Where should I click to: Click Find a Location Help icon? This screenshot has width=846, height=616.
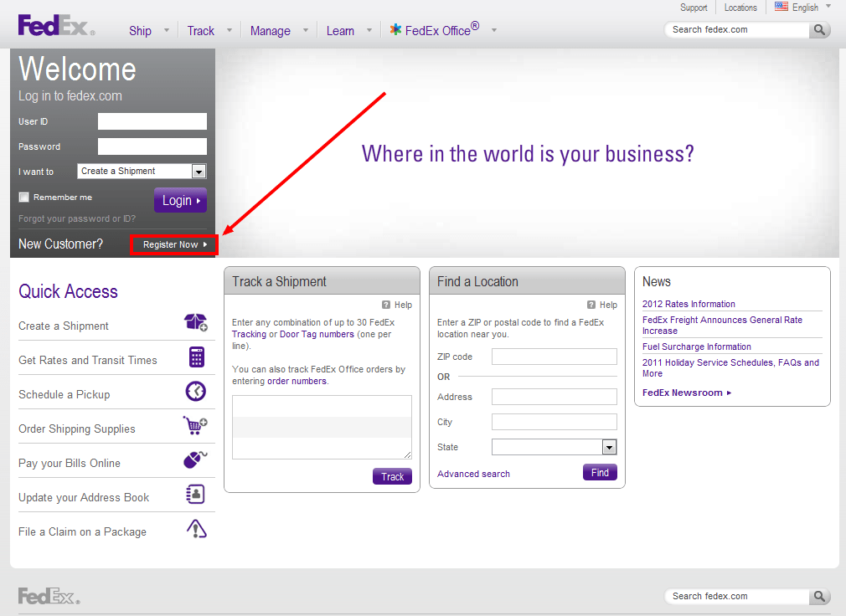[591, 305]
